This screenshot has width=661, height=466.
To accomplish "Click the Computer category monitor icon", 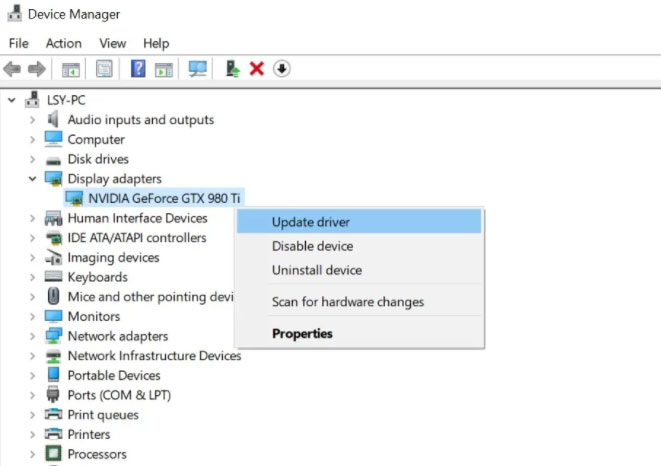I will [x=53, y=139].
